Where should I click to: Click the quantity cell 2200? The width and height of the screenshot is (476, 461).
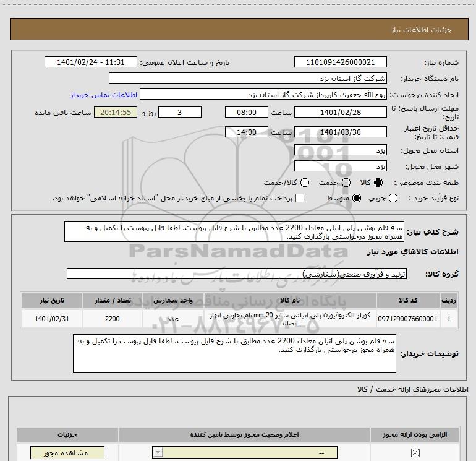pos(113,319)
